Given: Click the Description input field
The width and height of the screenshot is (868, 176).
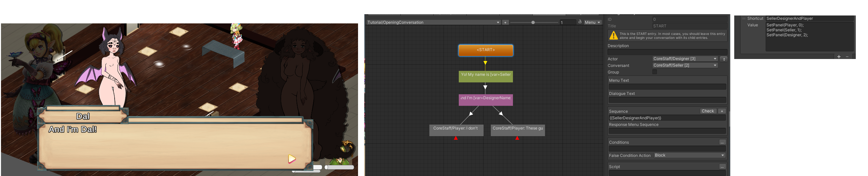Looking at the screenshot, I should click(x=667, y=52).
